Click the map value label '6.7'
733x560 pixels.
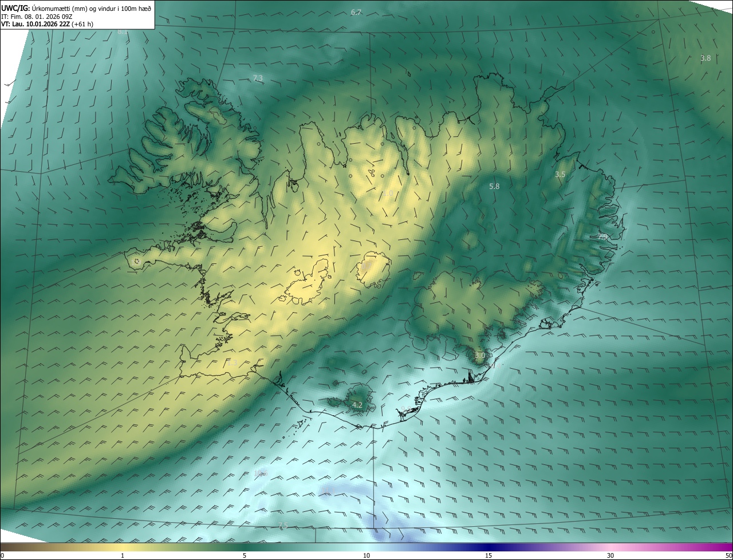(x=356, y=12)
